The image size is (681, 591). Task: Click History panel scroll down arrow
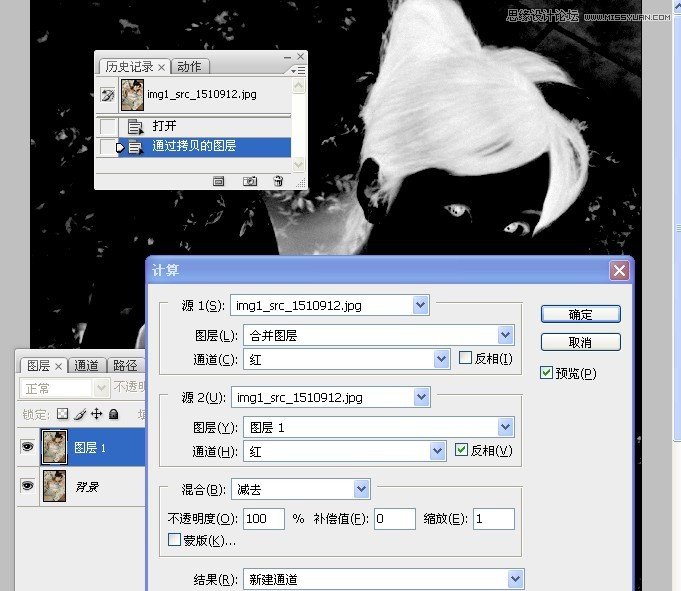(298, 164)
